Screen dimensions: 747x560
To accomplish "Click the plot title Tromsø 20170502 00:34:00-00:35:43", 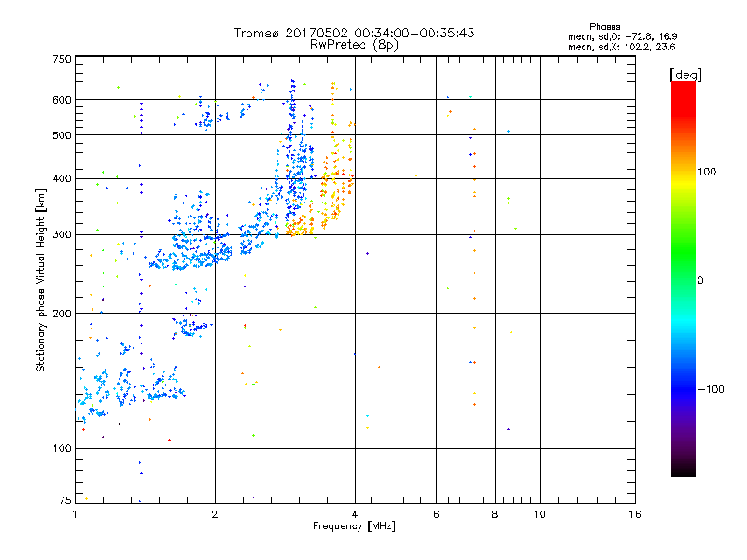I will (354, 33).
